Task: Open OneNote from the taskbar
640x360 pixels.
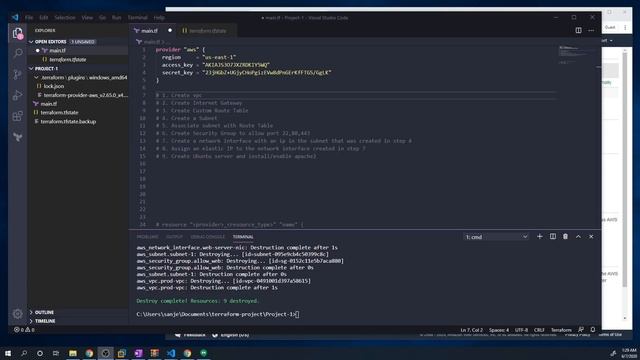Action: pyautogui.click(x=138, y=353)
